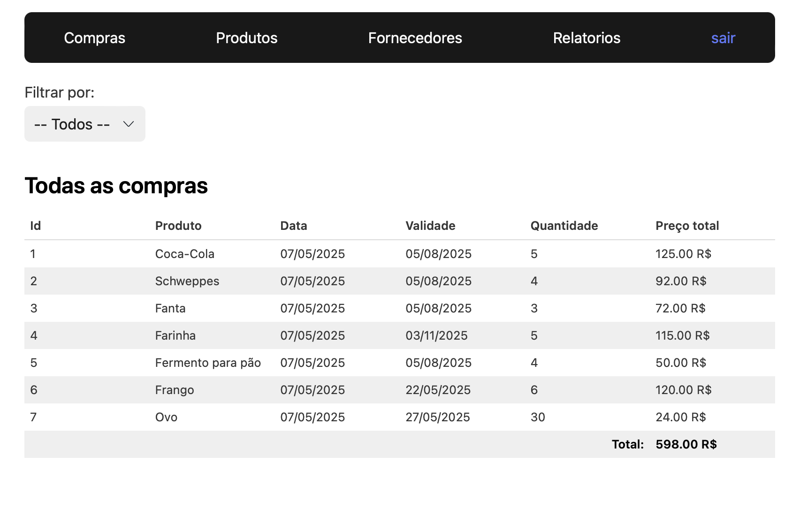
Task: Click the Fermento para pão cell
Action: (208, 363)
